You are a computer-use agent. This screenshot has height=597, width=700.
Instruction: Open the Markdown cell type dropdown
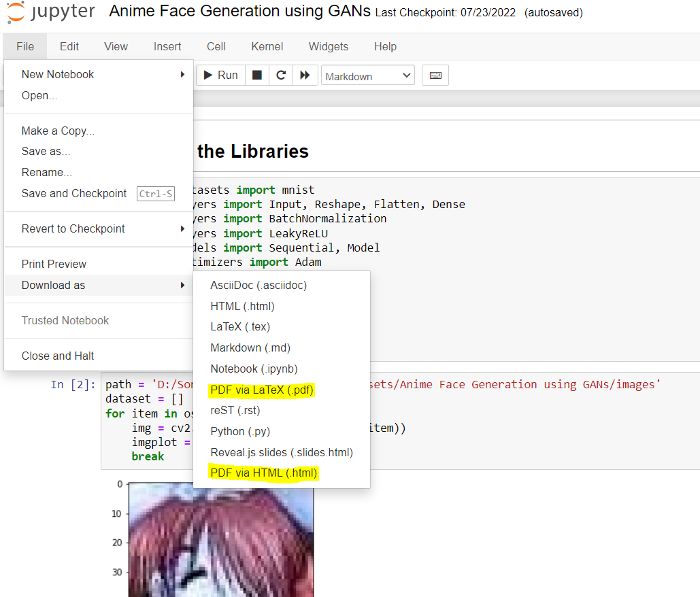(x=367, y=75)
